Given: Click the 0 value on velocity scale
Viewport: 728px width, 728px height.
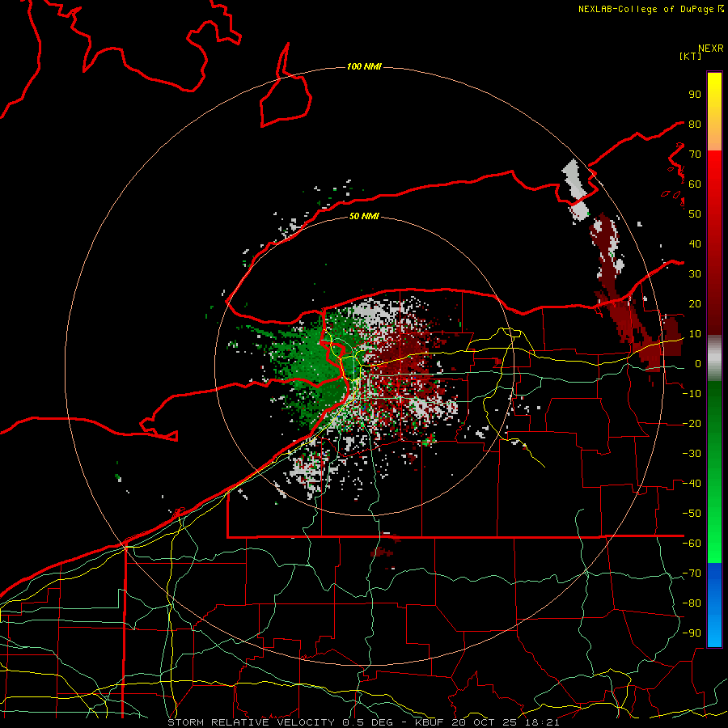Looking at the screenshot, I should [x=697, y=364].
